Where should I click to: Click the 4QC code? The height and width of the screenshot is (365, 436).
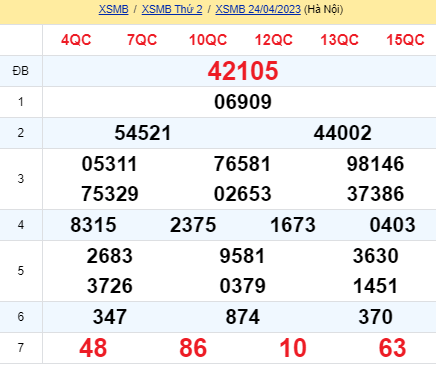point(76,40)
